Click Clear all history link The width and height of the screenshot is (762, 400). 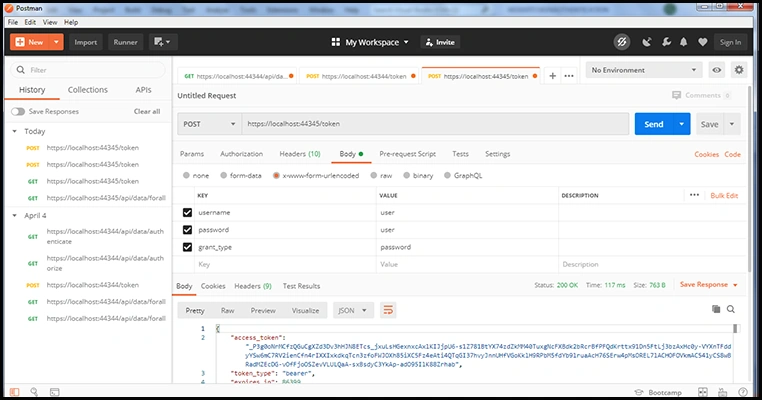click(x=147, y=111)
